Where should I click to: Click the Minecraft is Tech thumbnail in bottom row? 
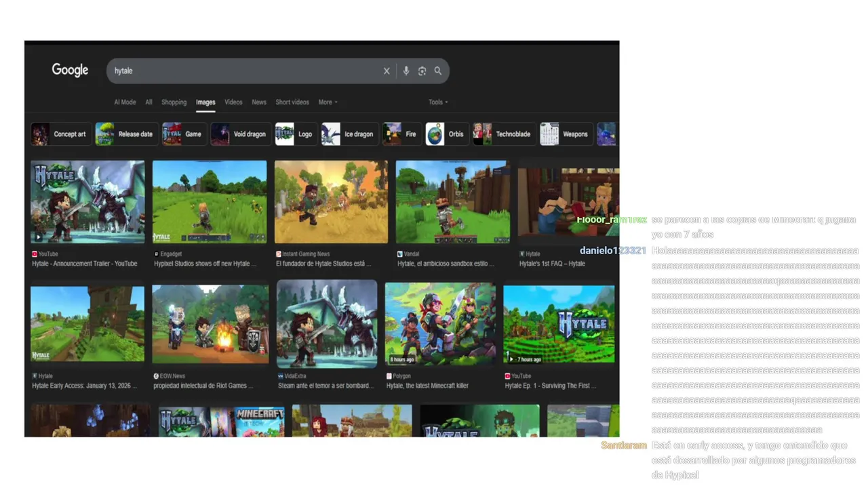click(221, 421)
